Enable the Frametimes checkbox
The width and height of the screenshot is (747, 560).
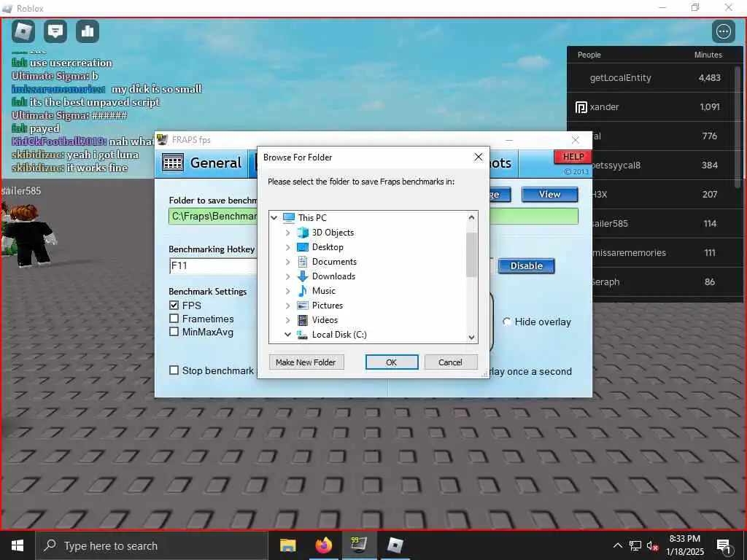click(x=174, y=319)
